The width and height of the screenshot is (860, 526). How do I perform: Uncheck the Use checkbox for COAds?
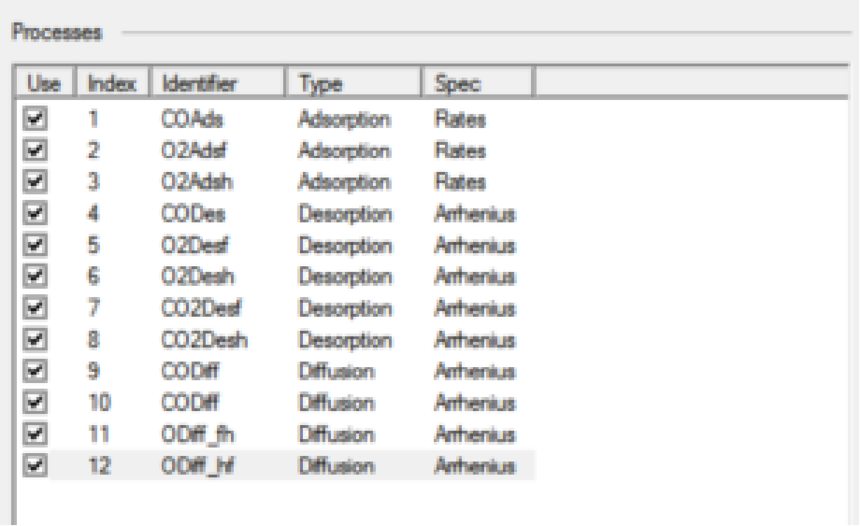coord(31,120)
